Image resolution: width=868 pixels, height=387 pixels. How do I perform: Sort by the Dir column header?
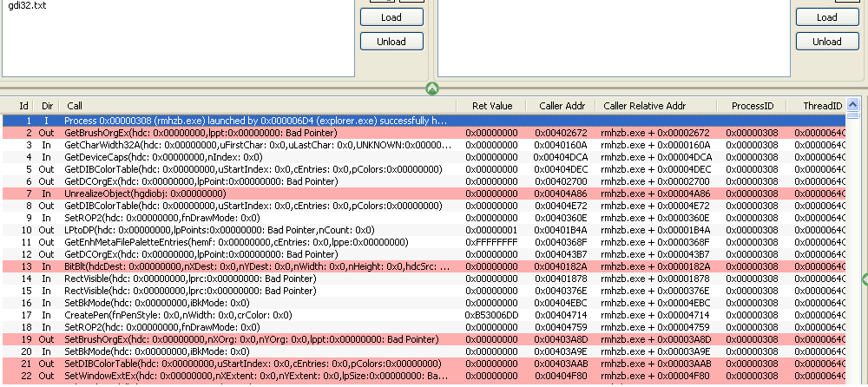pos(47,106)
